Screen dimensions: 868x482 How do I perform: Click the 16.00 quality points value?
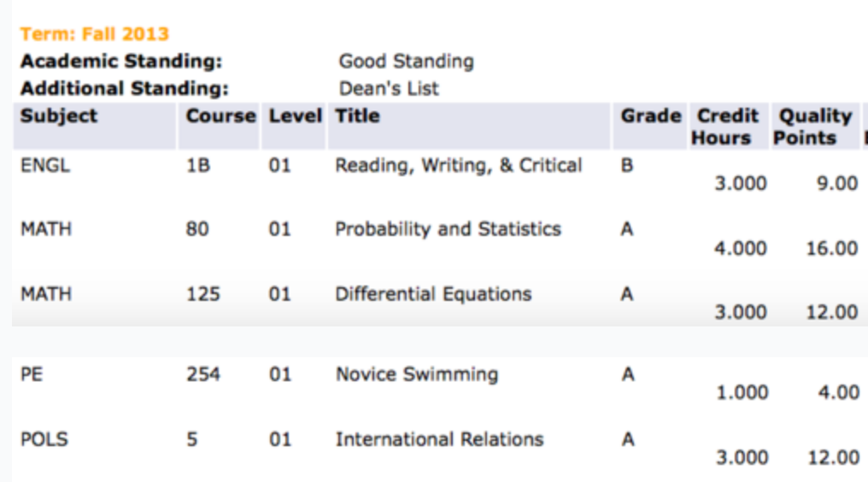832,248
